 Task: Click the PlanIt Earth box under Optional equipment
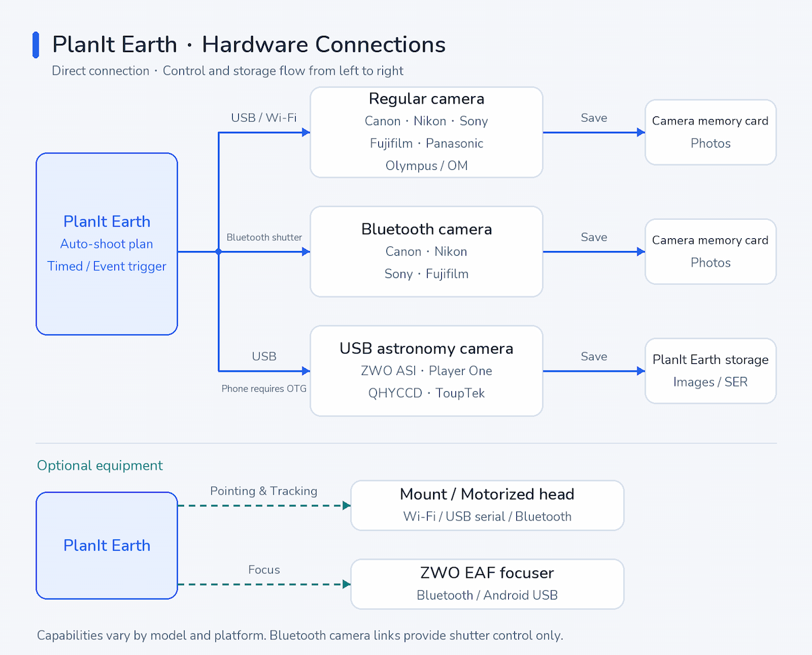pyautogui.click(x=107, y=545)
